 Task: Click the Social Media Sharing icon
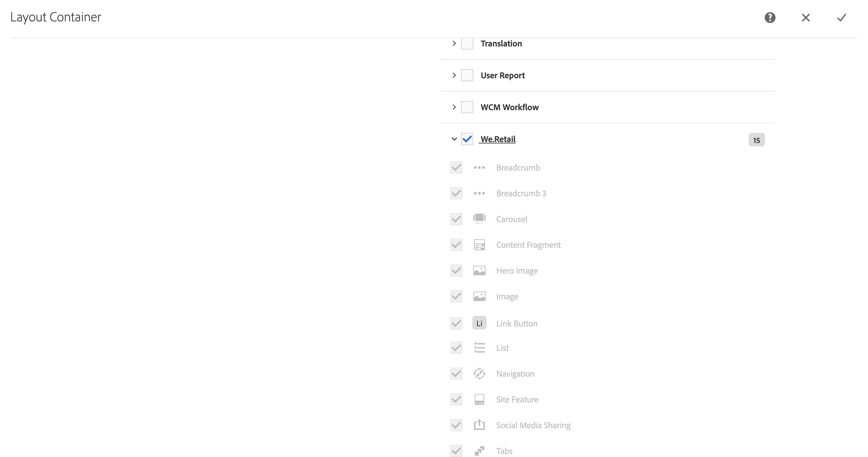[479, 425]
